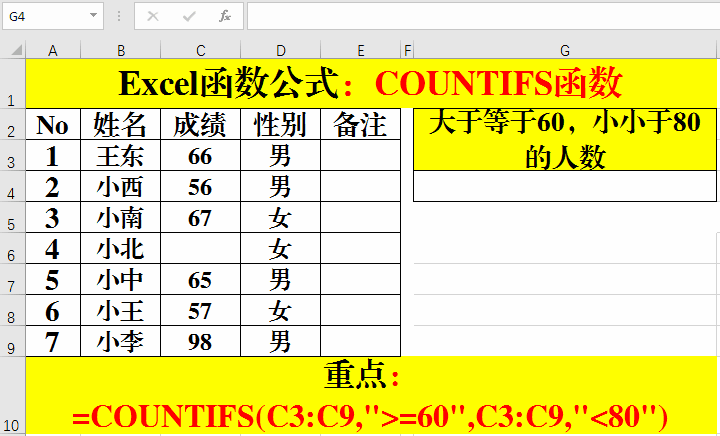Click the gender cell '女' for 小王

pyautogui.click(x=280, y=310)
